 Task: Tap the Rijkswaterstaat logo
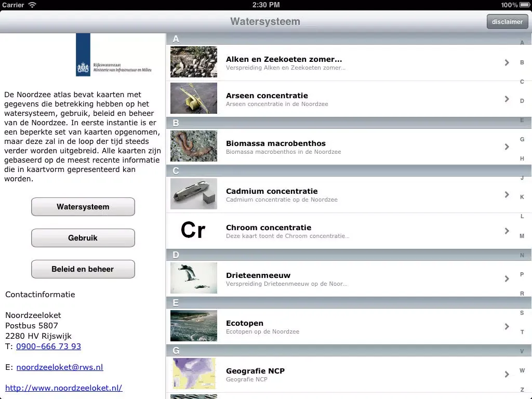[114, 55]
